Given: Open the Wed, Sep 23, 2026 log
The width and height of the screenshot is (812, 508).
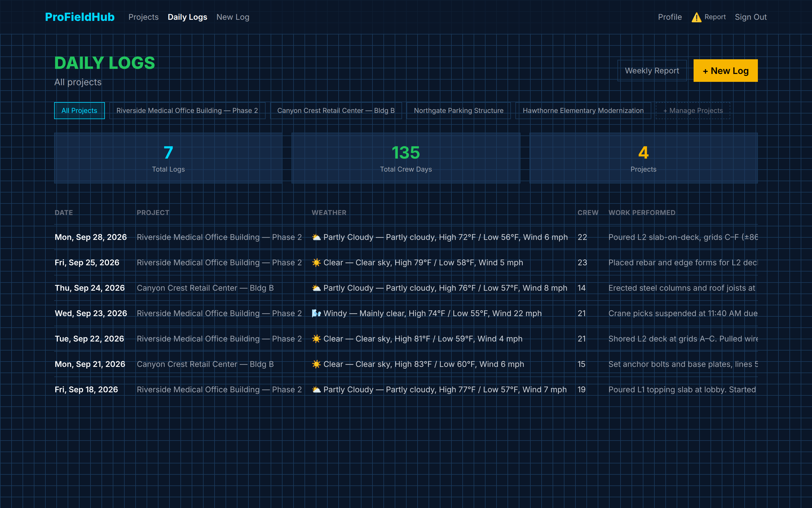Looking at the screenshot, I should pos(406,313).
